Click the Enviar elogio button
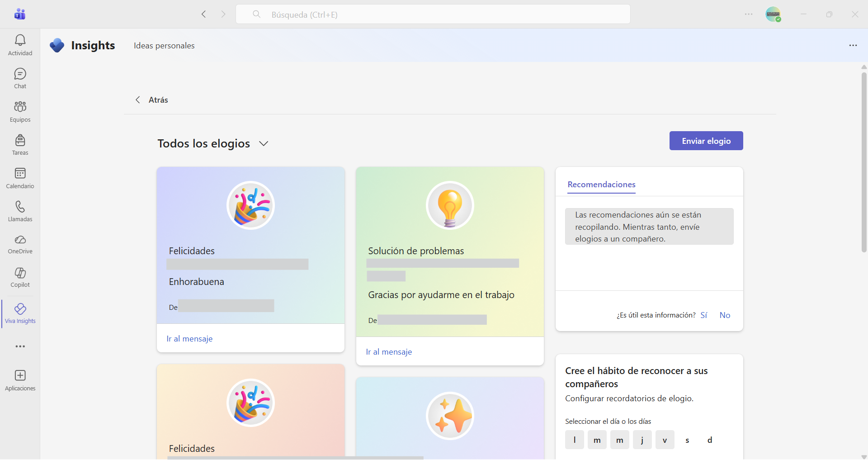868x460 pixels. coord(706,141)
